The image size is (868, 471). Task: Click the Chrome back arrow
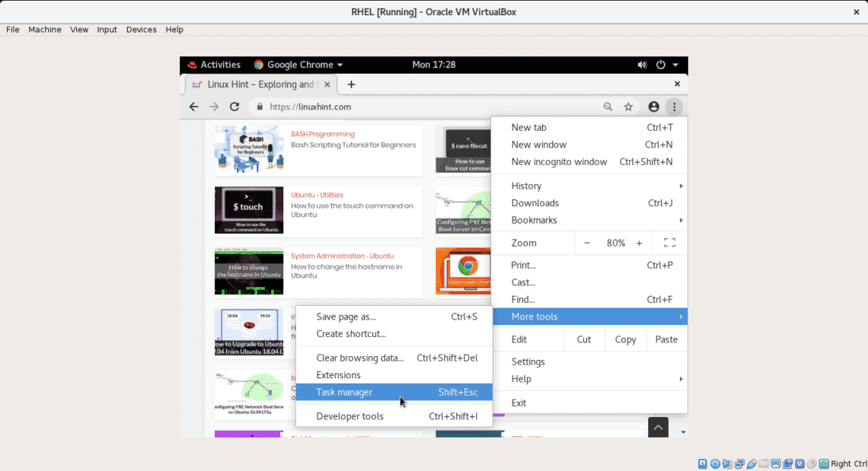(193, 107)
